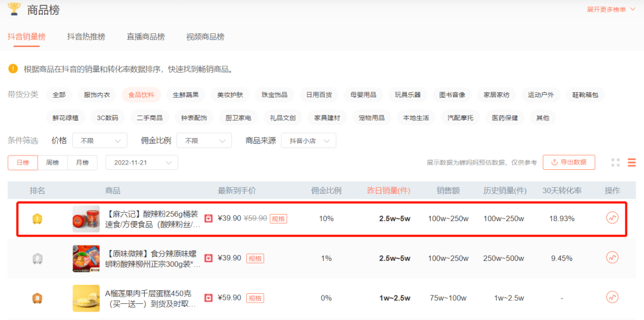This screenshot has height=320, width=644.
Task: Choose the 宠物用品 category
Action: coord(371,118)
